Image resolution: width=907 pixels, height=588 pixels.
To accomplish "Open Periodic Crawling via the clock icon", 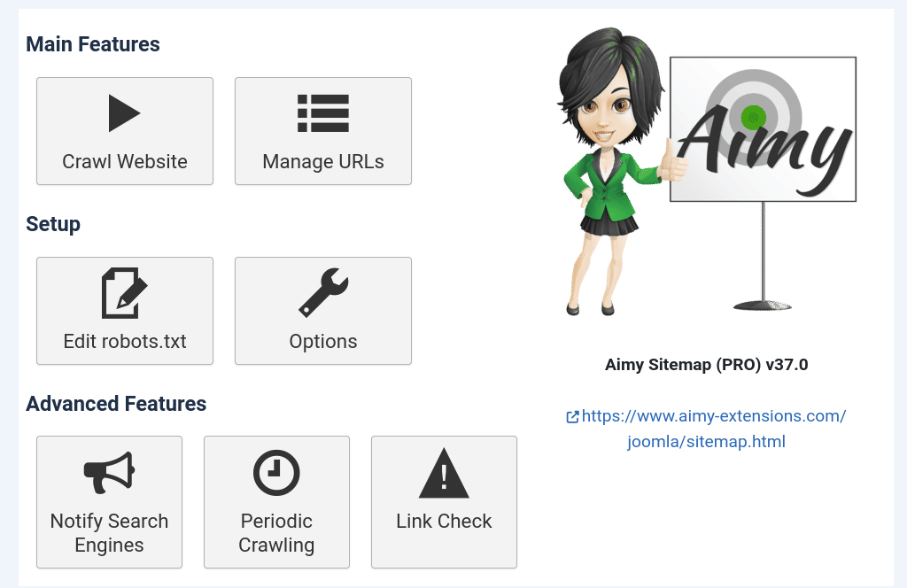I will tap(276, 472).
